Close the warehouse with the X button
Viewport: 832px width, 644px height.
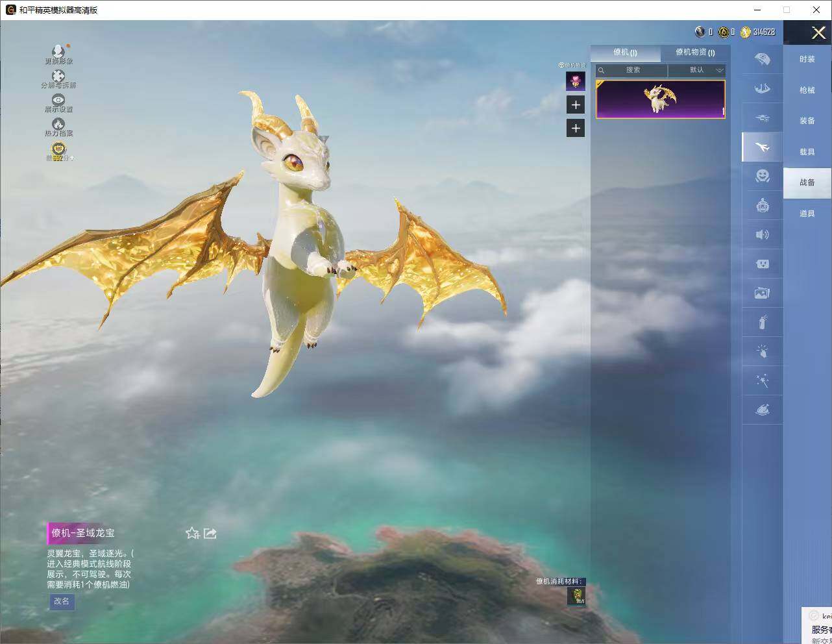click(818, 32)
